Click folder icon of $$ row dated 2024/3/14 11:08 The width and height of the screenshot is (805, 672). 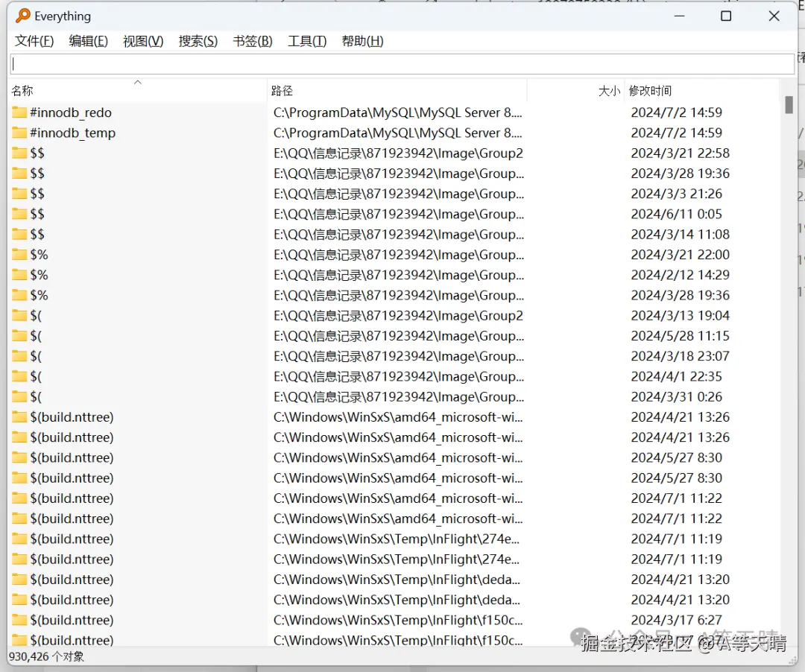[x=19, y=235]
